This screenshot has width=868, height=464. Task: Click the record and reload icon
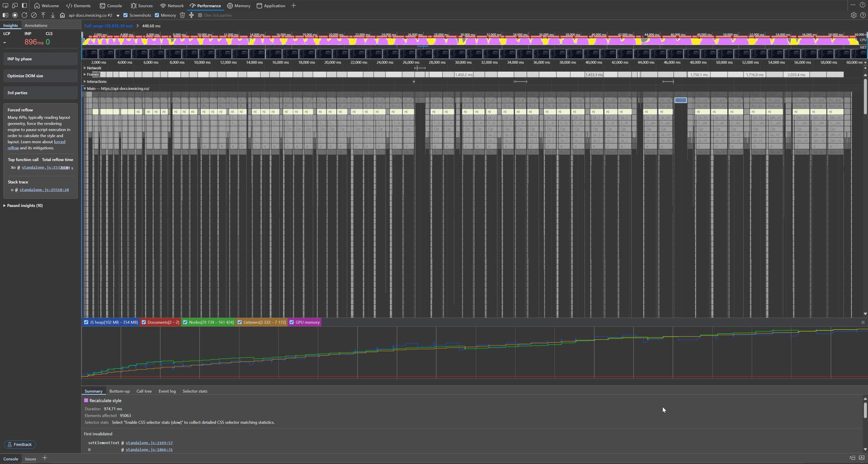(x=24, y=15)
